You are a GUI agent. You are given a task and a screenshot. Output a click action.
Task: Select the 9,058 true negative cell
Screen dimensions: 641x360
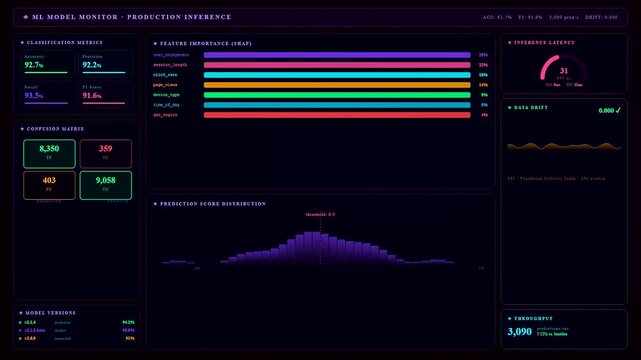pos(106,186)
